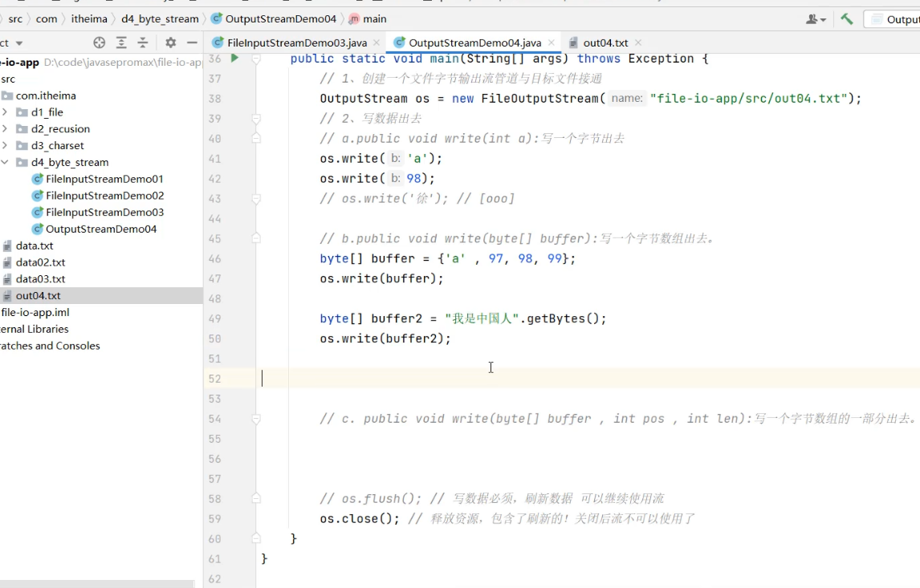This screenshot has width=920, height=588.
Task: Fold comment block at line 43
Action: (256, 199)
